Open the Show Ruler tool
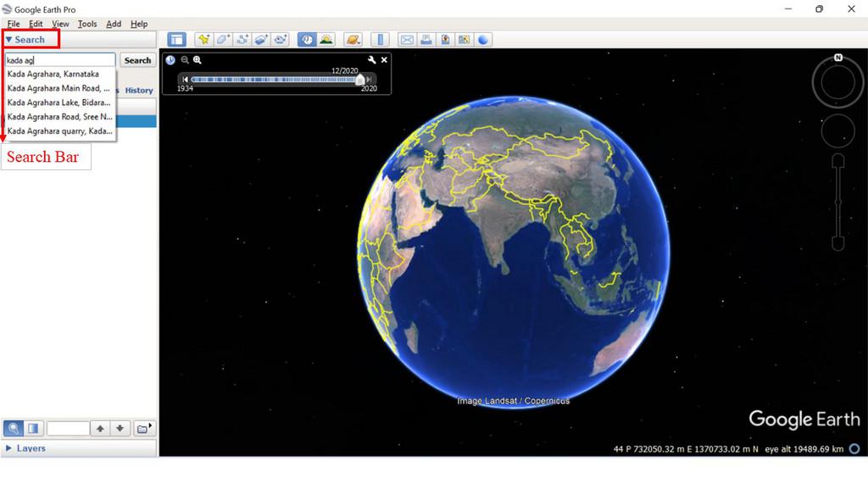The width and height of the screenshot is (868, 488). (379, 40)
